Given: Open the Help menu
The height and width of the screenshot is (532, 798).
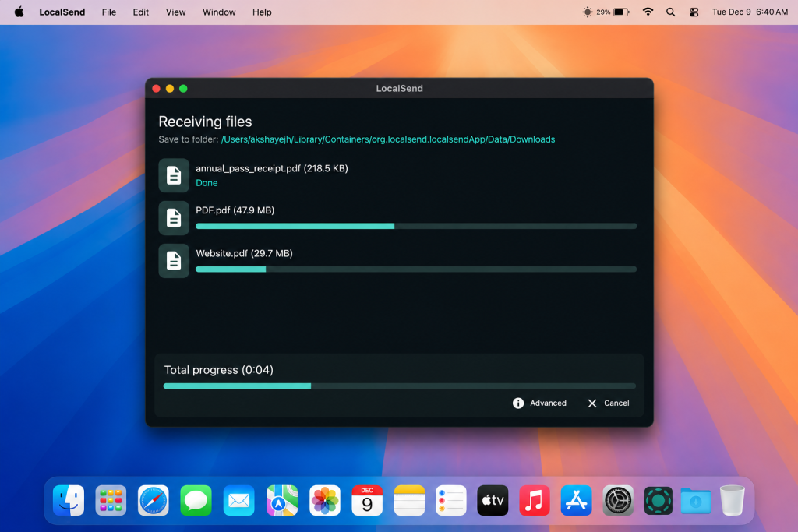Looking at the screenshot, I should coord(262,12).
